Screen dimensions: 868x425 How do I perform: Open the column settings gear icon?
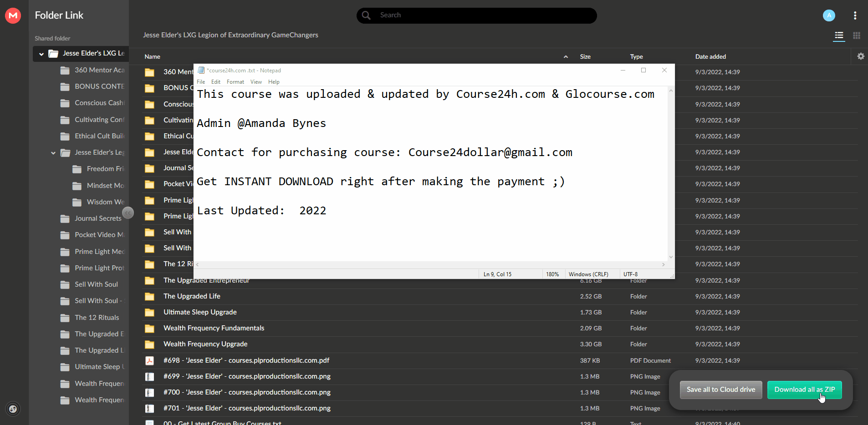tap(861, 56)
